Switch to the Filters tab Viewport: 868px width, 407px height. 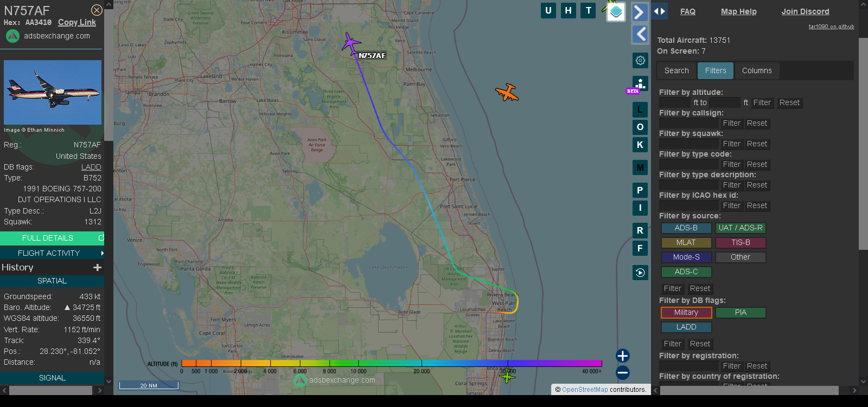716,70
